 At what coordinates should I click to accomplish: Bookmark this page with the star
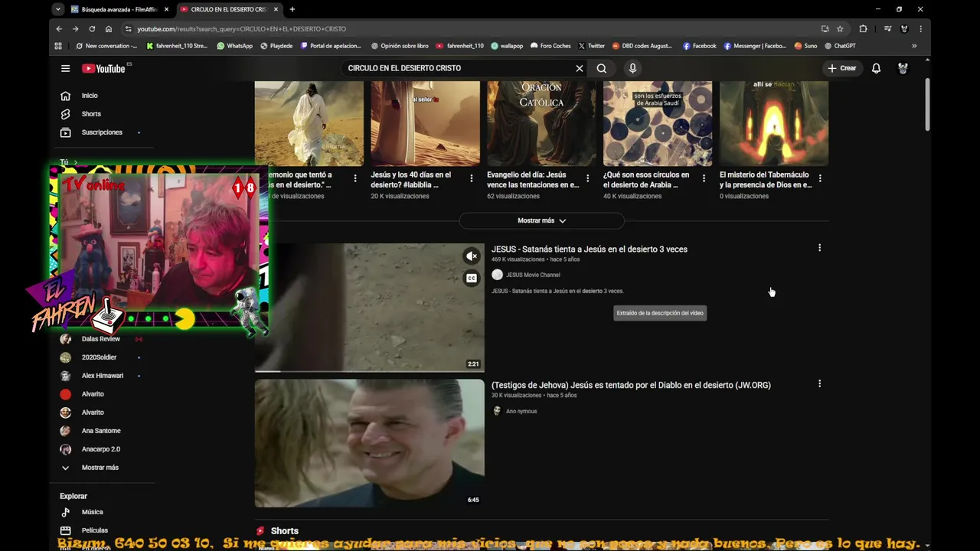840,28
